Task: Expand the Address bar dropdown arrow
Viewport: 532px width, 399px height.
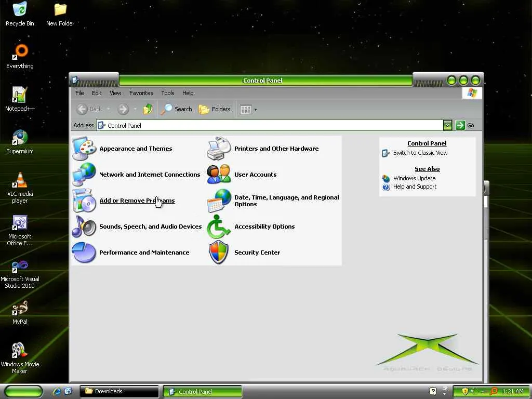Action: 447,125
